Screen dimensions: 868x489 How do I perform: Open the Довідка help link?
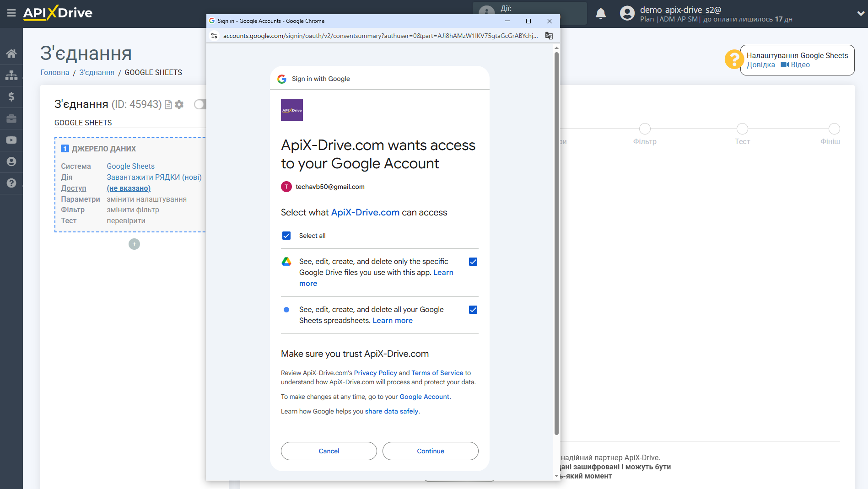click(x=761, y=65)
